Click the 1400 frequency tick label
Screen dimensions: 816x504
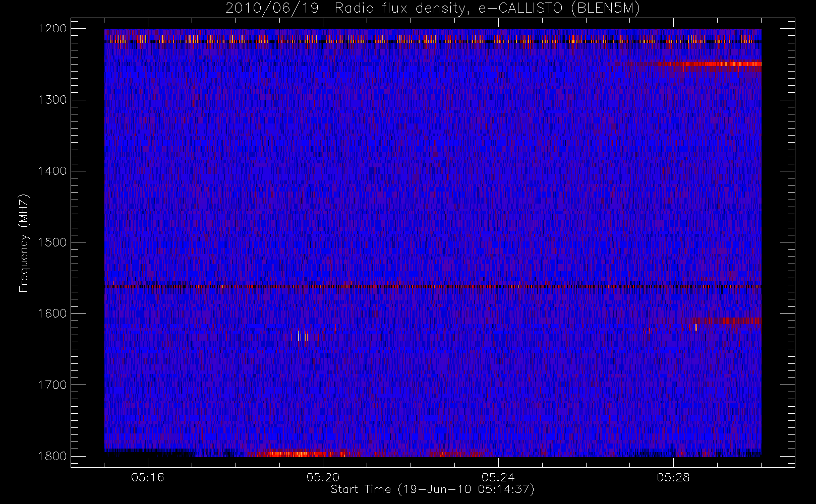pyautogui.click(x=52, y=171)
